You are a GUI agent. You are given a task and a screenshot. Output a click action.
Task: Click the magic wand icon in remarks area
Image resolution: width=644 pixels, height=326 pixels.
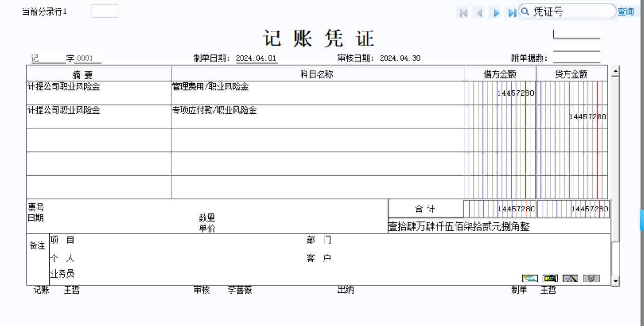[570, 278]
